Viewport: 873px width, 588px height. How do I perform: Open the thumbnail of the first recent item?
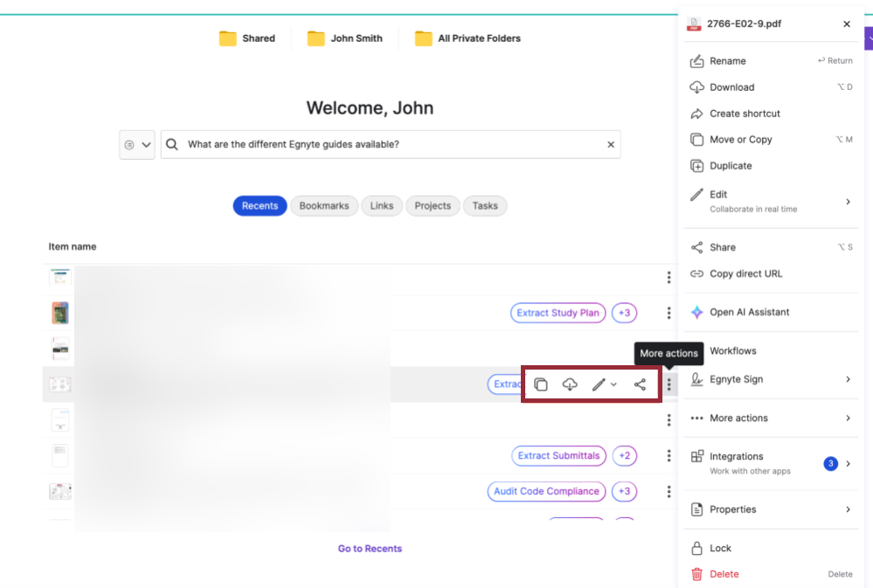click(60, 277)
